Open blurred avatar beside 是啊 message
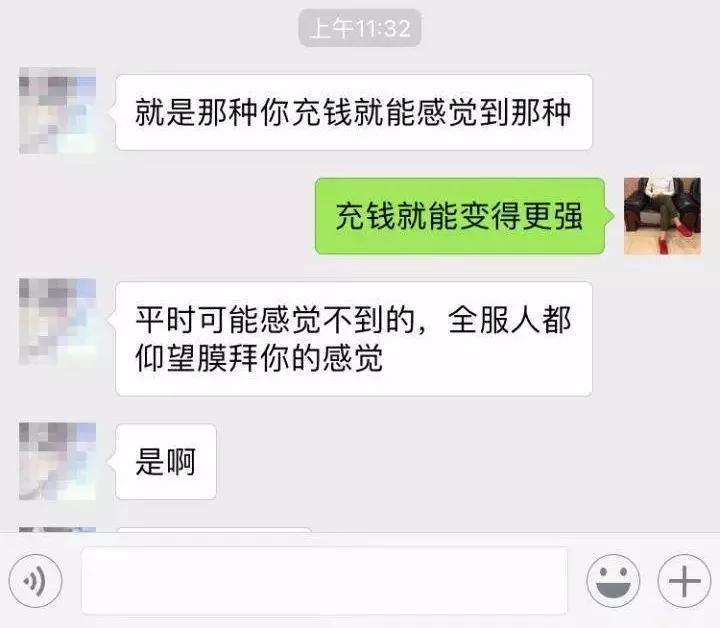 click(x=57, y=461)
